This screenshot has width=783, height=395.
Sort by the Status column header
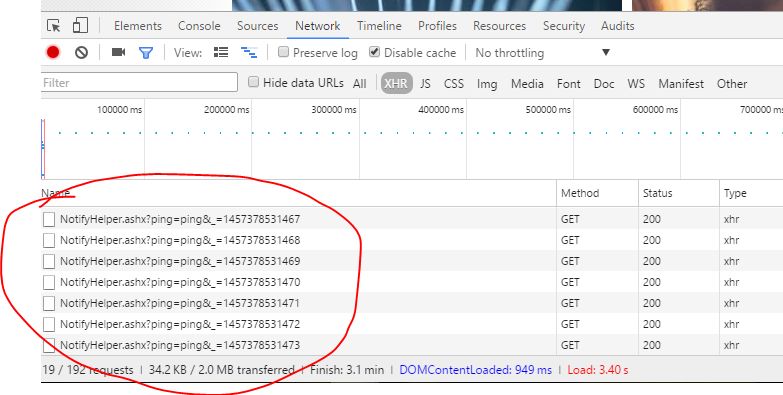pos(657,193)
